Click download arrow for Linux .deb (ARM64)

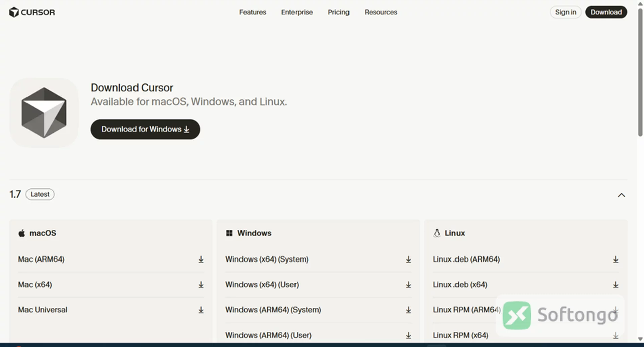tap(615, 259)
